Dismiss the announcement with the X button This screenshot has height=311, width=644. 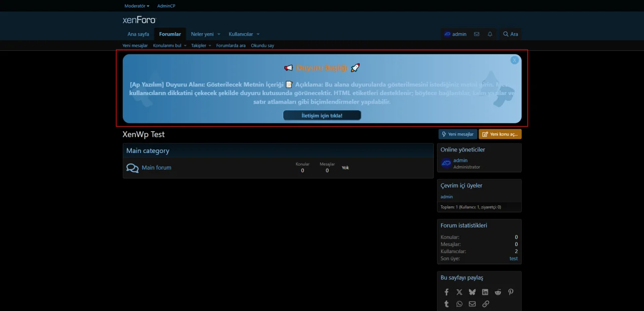click(514, 60)
